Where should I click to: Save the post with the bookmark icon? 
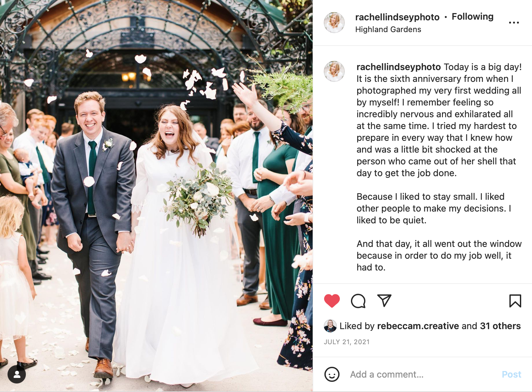click(x=515, y=301)
